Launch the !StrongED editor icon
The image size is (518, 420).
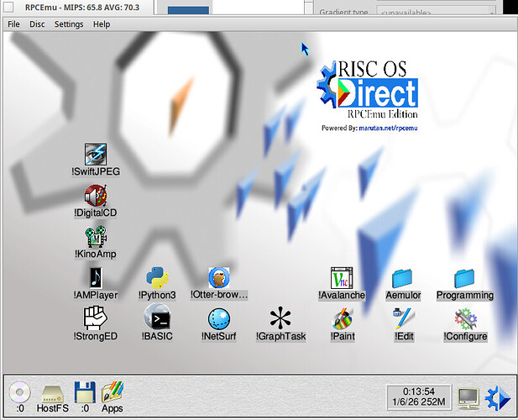96,318
